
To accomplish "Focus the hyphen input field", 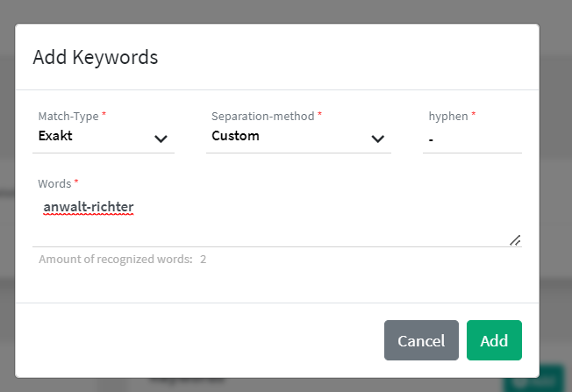I will coord(471,139).
